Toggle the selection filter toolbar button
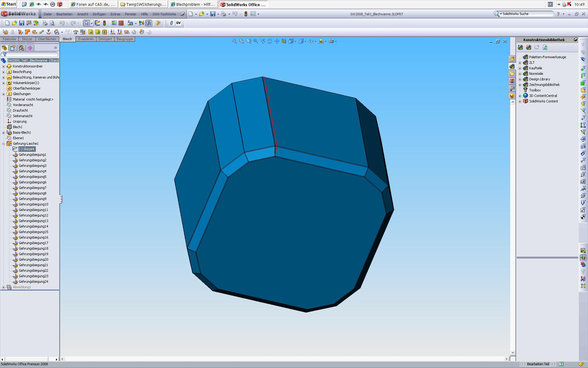 pyautogui.click(x=149, y=23)
